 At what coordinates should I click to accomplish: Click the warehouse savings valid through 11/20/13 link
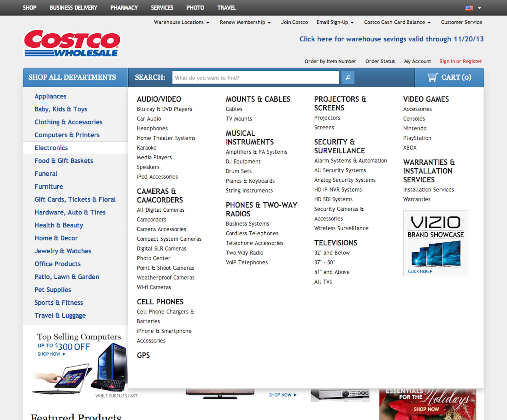(391, 39)
